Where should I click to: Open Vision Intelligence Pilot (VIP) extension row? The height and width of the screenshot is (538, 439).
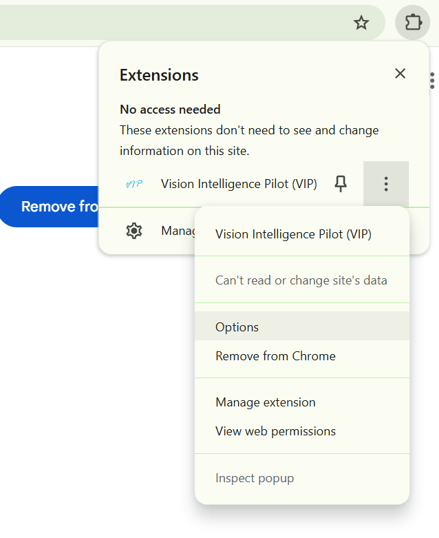point(239,184)
